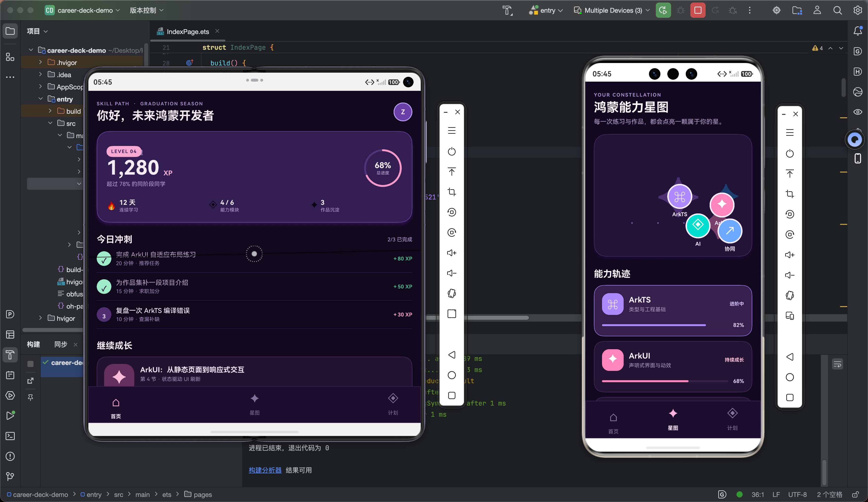868x502 pixels.
Task: Click the ArkTS 82% progress bar
Action: pos(665,325)
